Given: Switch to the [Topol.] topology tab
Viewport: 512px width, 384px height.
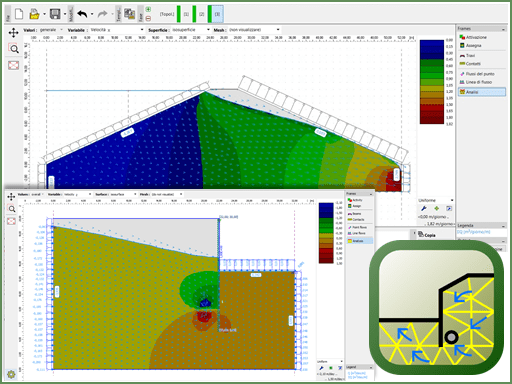Looking at the screenshot, I should [167, 14].
